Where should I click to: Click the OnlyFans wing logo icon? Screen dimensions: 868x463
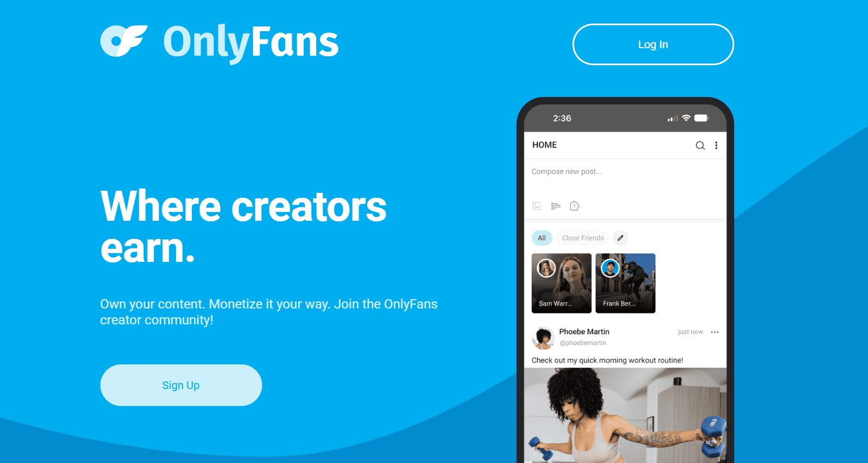[124, 41]
